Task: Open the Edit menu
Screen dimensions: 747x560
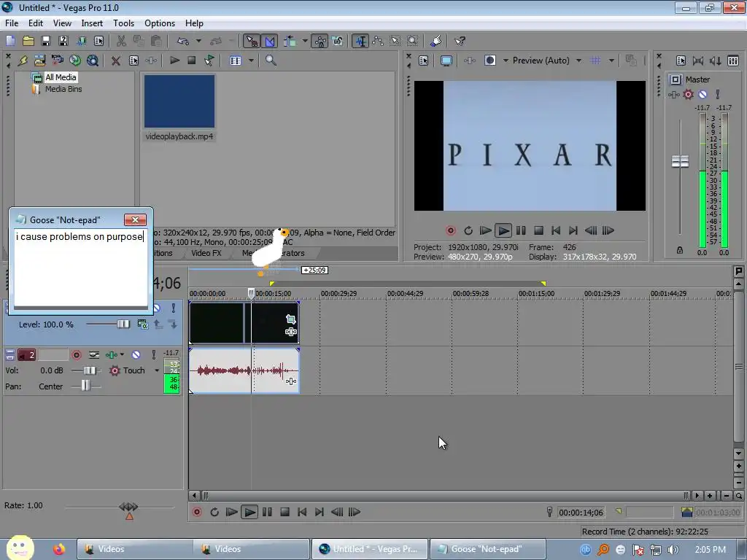Action: (x=35, y=23)
